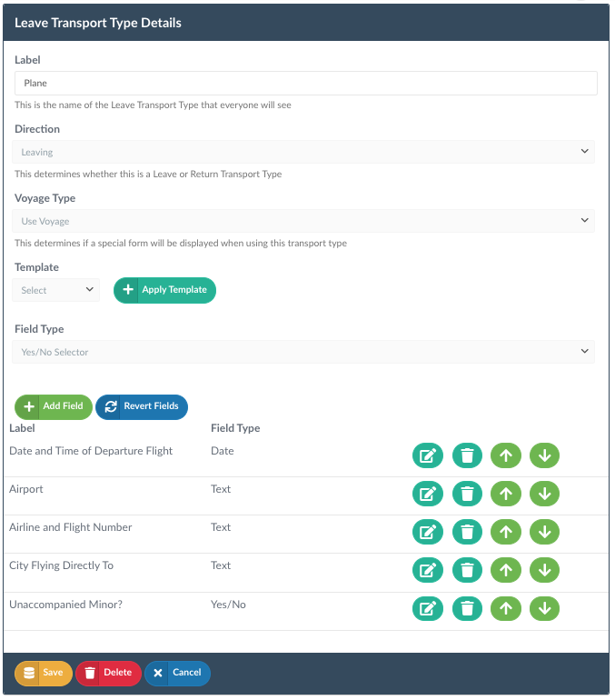Move the Airport field up
The height and width of the screenshot is (700, 615).
506,494
